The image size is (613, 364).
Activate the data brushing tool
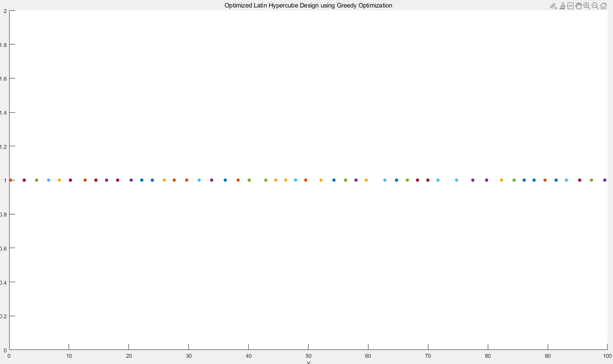562,6
